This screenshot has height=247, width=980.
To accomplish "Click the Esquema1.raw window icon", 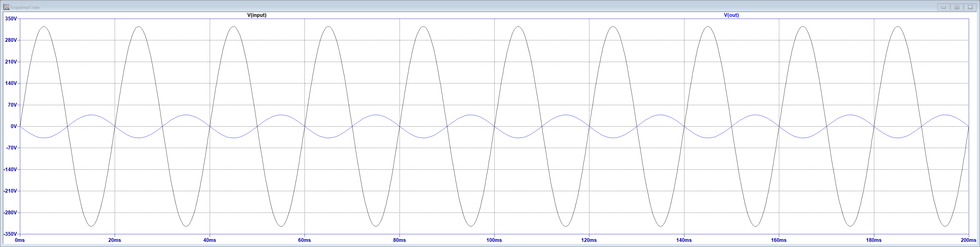I will point(6,7).
